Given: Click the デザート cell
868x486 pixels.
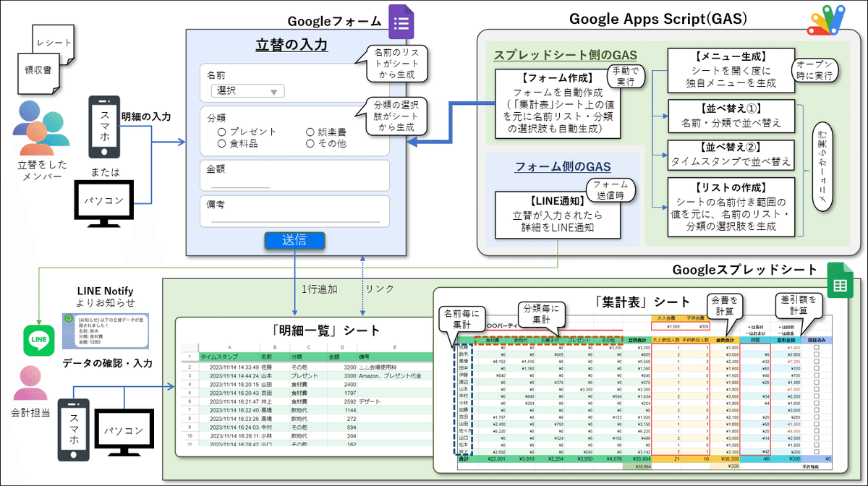Looking at the screenshot, I should (x=394, y=401).
